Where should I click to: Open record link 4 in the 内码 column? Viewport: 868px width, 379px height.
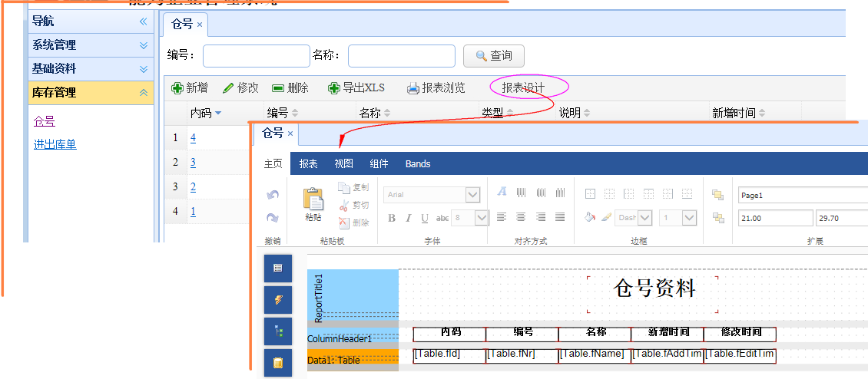click(x=193, y=138)
